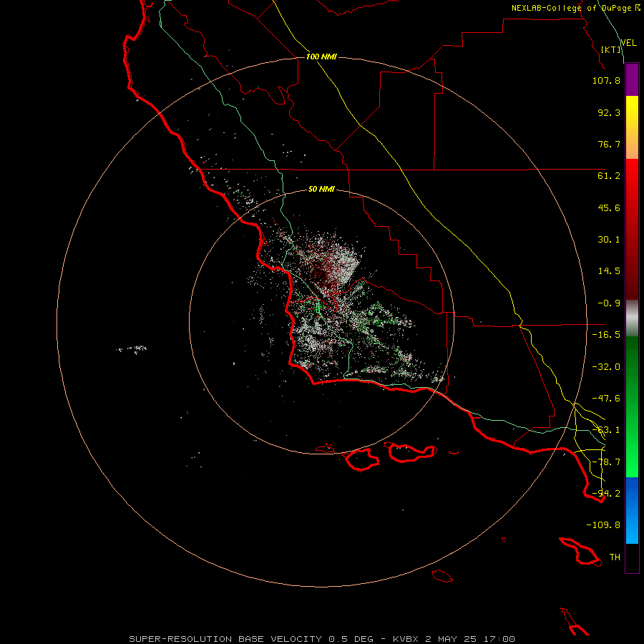Pick the green segment of the color bar
The image size is (644, 644).
[632, 406]
